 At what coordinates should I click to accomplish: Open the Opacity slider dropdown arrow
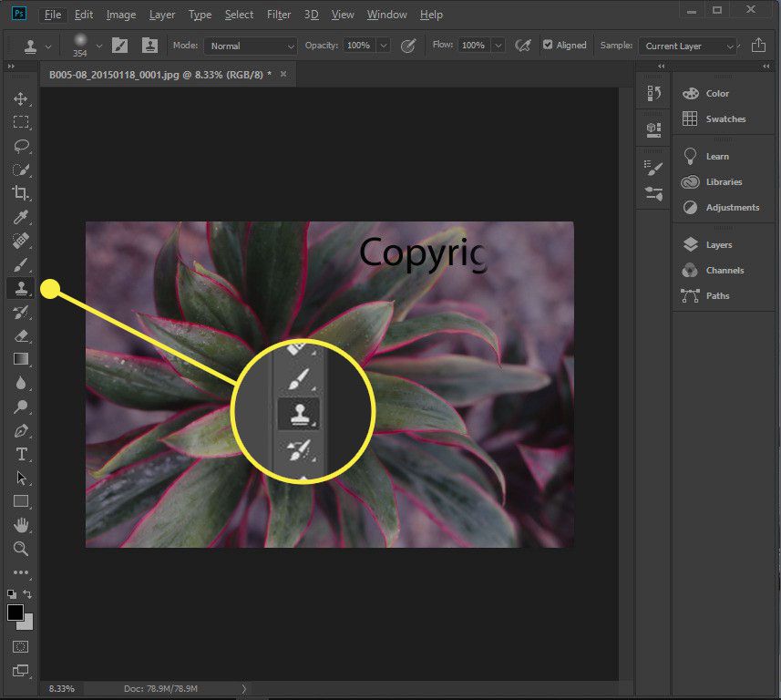383,46
